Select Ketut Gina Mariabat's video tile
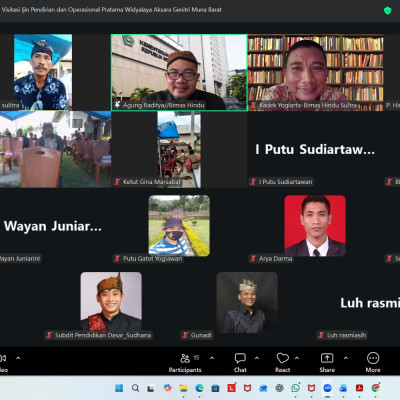This screenshot has height=400, width=400. pos(179,149)
